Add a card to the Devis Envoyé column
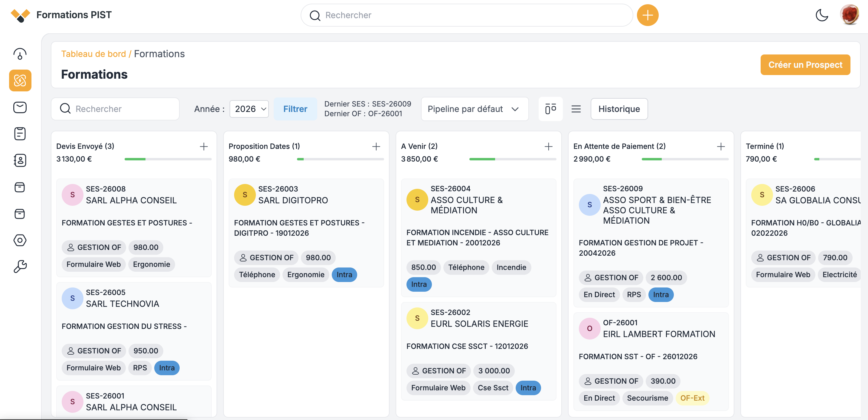868x420 pixels. pos(204,146)
